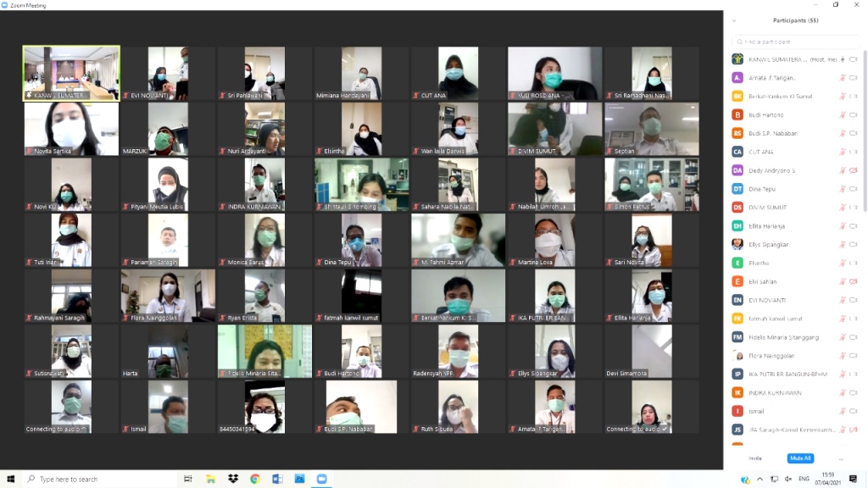Click Dedy Andryono S's disabled camera icon

[x=854, y=170]
